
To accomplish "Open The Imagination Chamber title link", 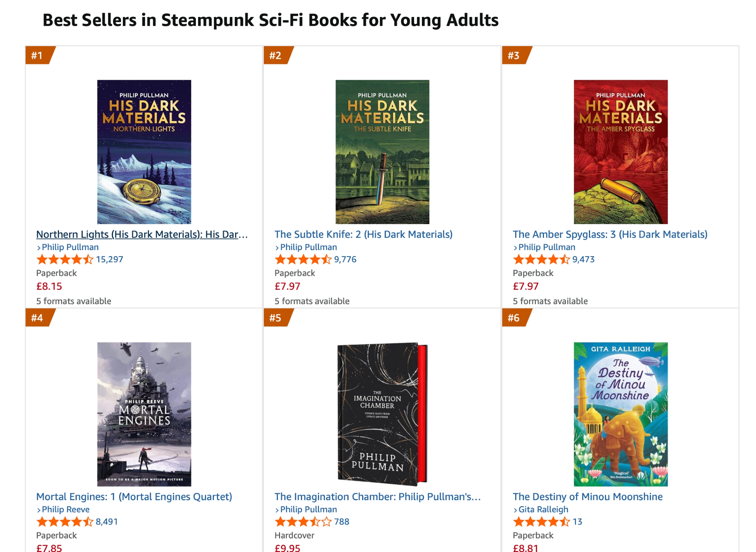I will point(377,497).
